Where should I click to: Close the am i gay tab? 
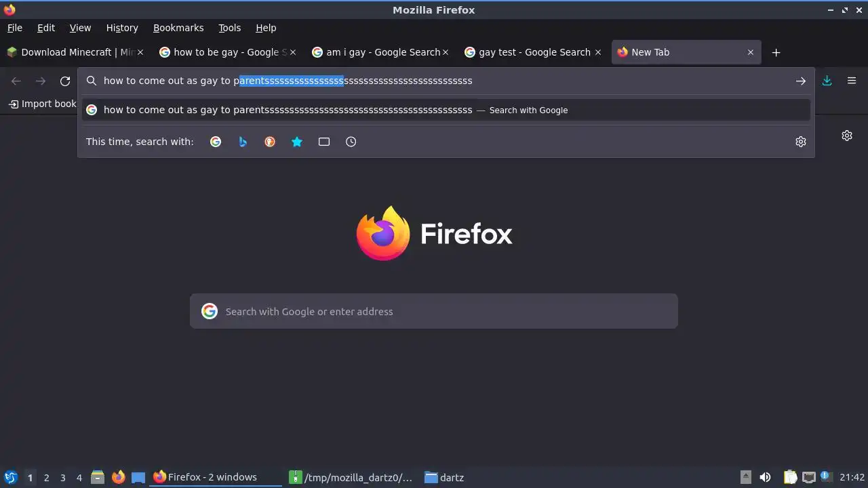tap(446, 52)
